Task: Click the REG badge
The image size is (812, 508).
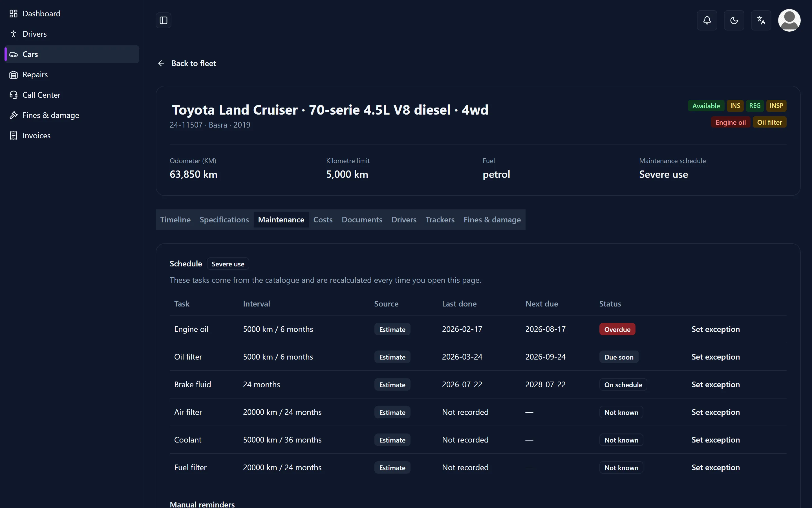Action: (x=754, y=106)
